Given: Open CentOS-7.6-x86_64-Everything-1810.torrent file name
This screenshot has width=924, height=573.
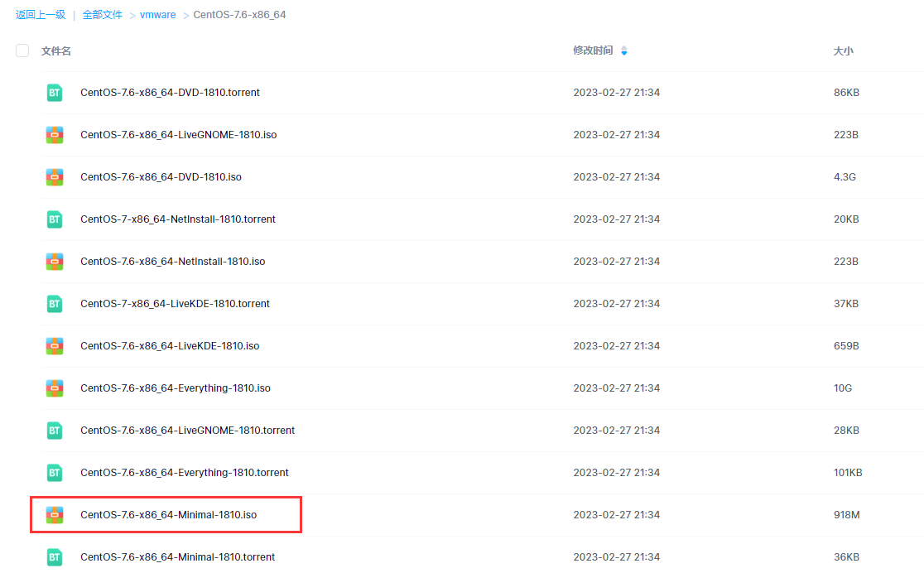Looking at the screenshot, I should pyautogui.click(x=185, y=473).
